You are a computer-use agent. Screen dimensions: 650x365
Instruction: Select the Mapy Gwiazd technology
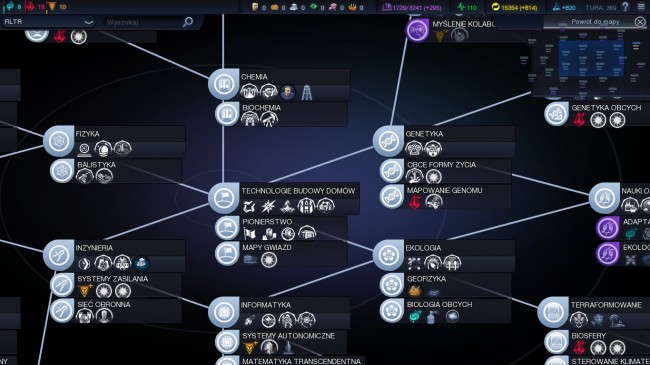coord(281,254)
